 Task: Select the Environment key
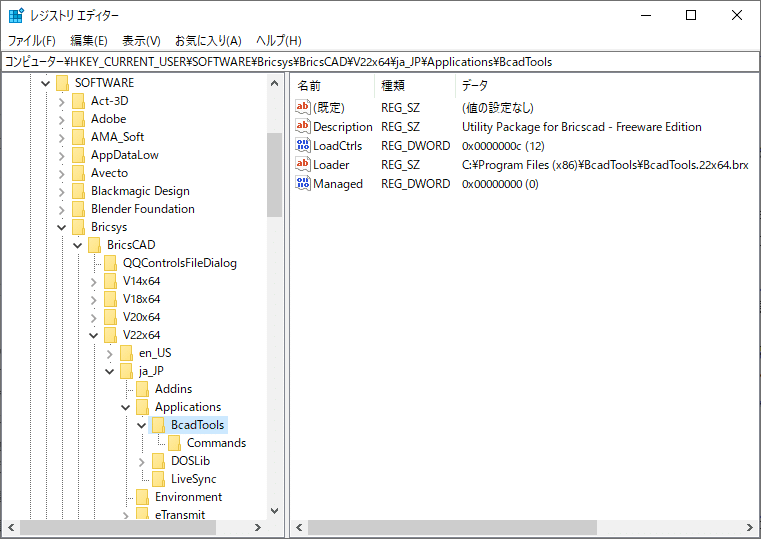click(188, 497)
